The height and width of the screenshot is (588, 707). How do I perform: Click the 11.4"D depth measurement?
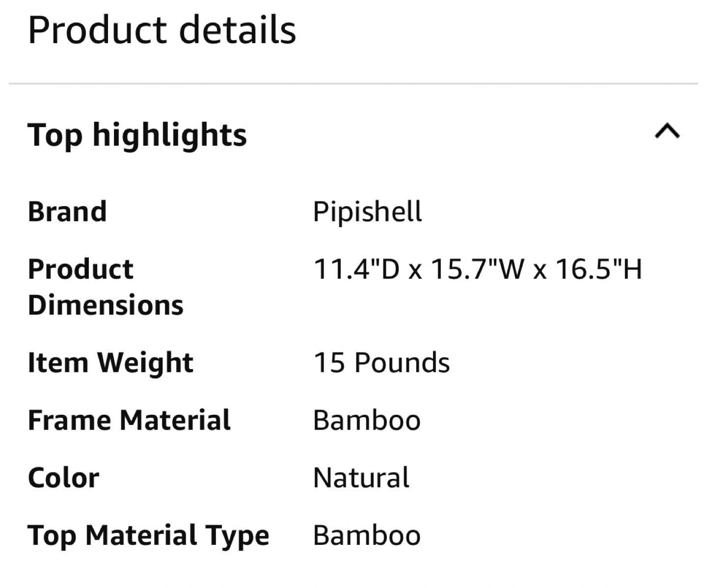pos(356,269)
